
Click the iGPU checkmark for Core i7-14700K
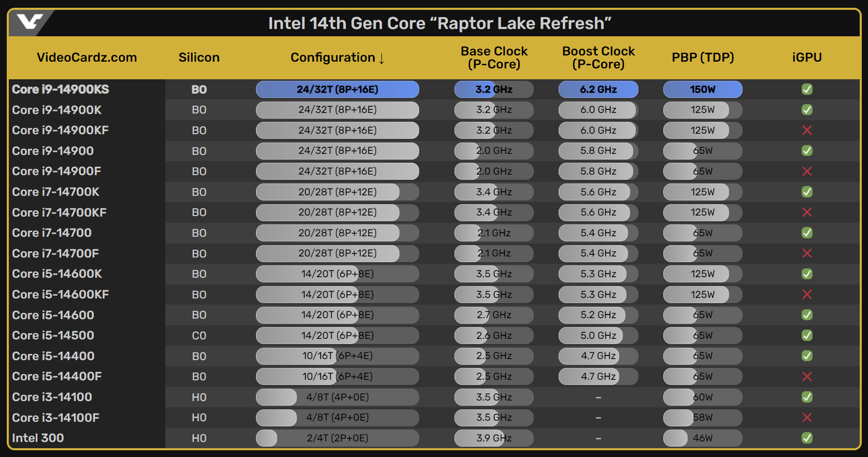pos(807,192)
